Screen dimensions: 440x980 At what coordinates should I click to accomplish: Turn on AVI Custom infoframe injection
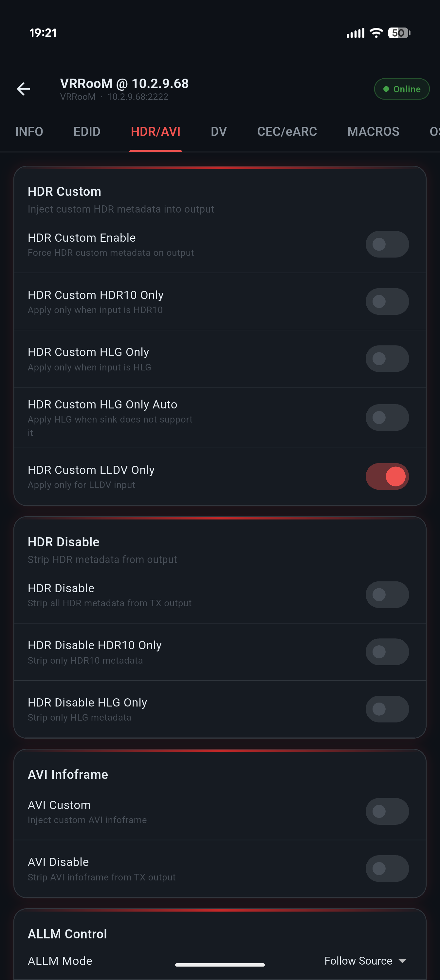[x=387, y=811]
